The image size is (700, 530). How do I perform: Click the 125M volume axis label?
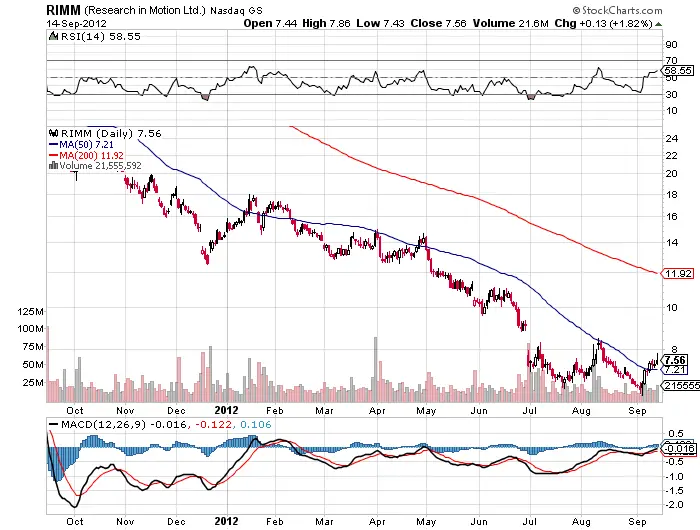[30, 312]
